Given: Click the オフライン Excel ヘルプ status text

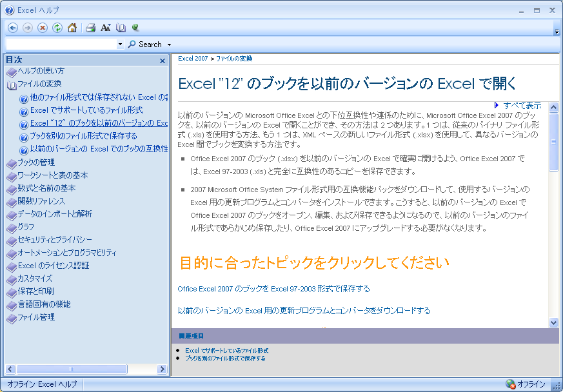Looking at the screenshot, I should click(x=42, y=384).
